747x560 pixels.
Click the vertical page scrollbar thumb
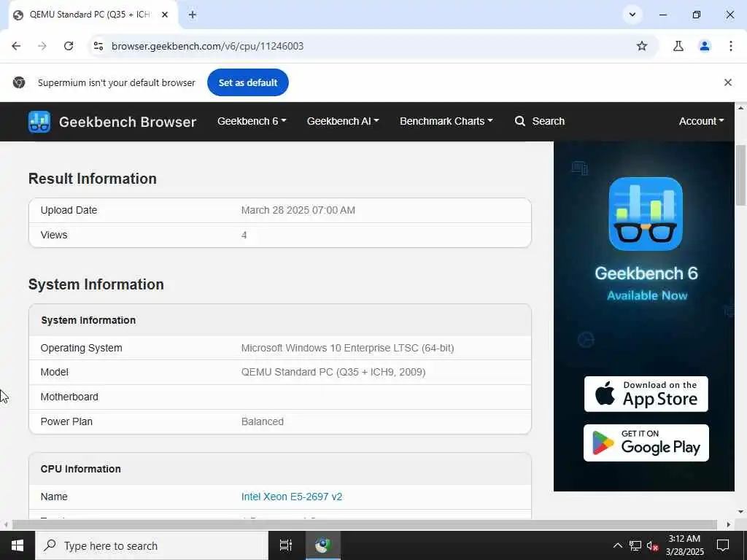tap(740, 175)
